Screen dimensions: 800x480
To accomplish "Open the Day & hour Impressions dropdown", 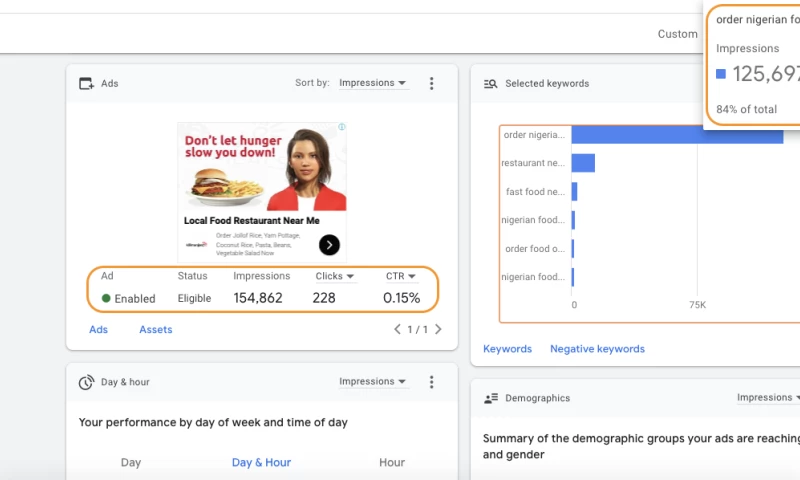I will 372,382.
